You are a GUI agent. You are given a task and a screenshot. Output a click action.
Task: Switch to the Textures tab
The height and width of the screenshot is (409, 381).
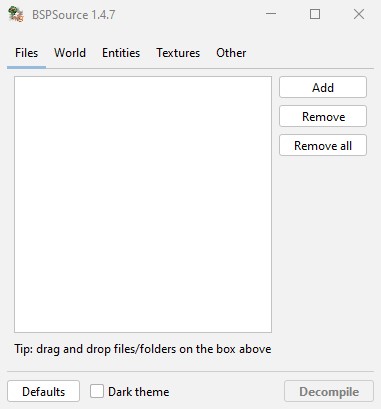178,53
